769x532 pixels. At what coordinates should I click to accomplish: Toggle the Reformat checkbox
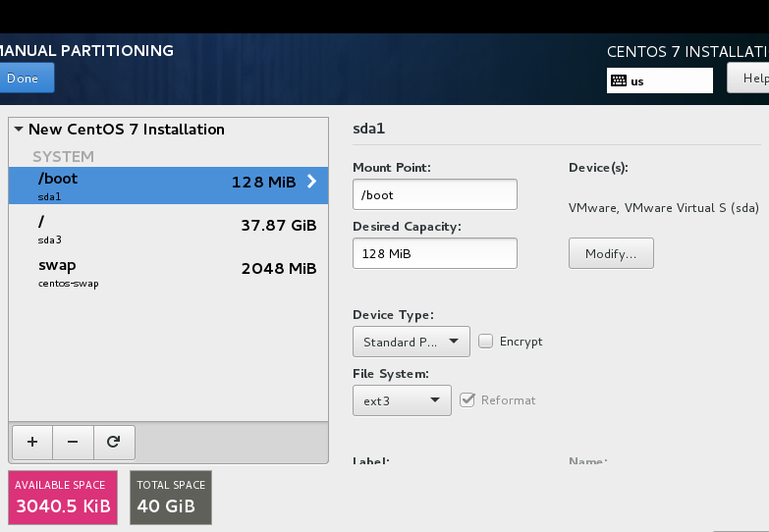coord(467,400)
